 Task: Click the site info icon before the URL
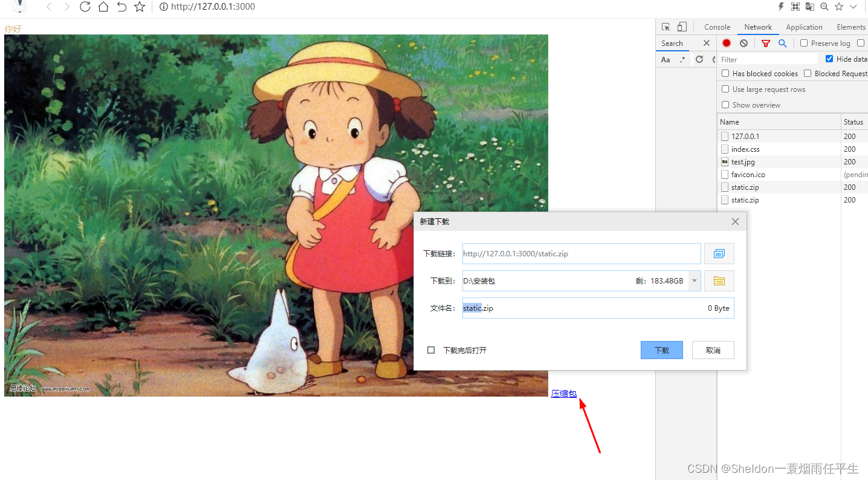click(163, 7)
